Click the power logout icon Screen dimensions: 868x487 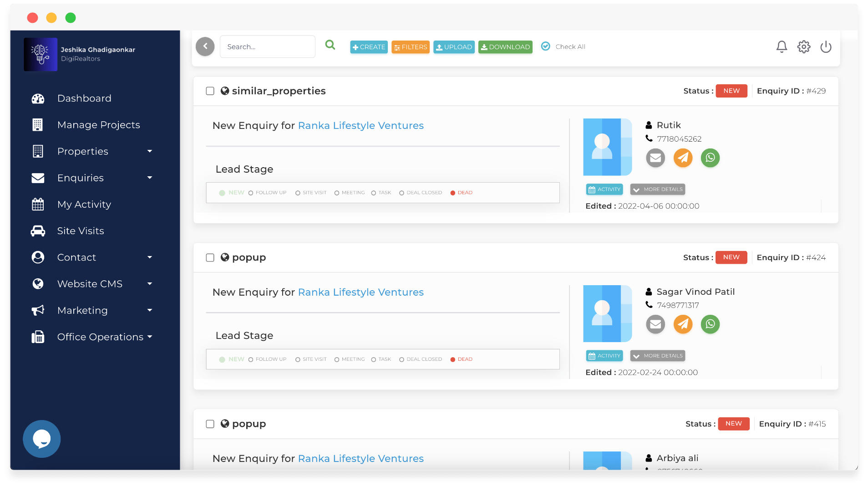pyautogui.click(x=826, y=47)
